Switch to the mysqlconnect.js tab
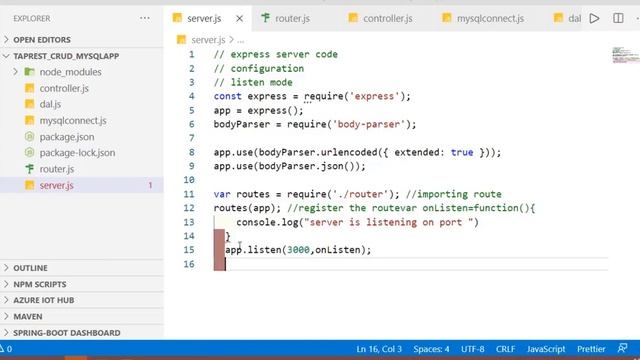This screenshot has width=640, height=360. pyautogui.click(x=490, y=18)
